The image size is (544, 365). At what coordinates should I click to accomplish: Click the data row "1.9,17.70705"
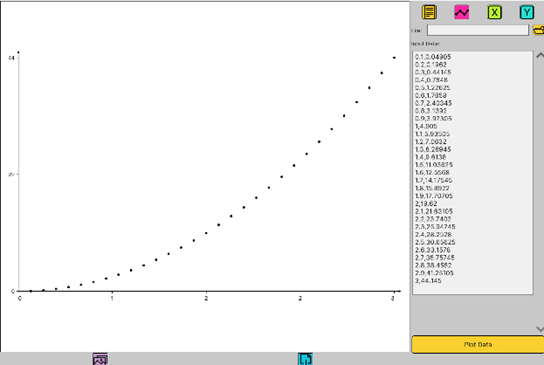pos(434,196)
